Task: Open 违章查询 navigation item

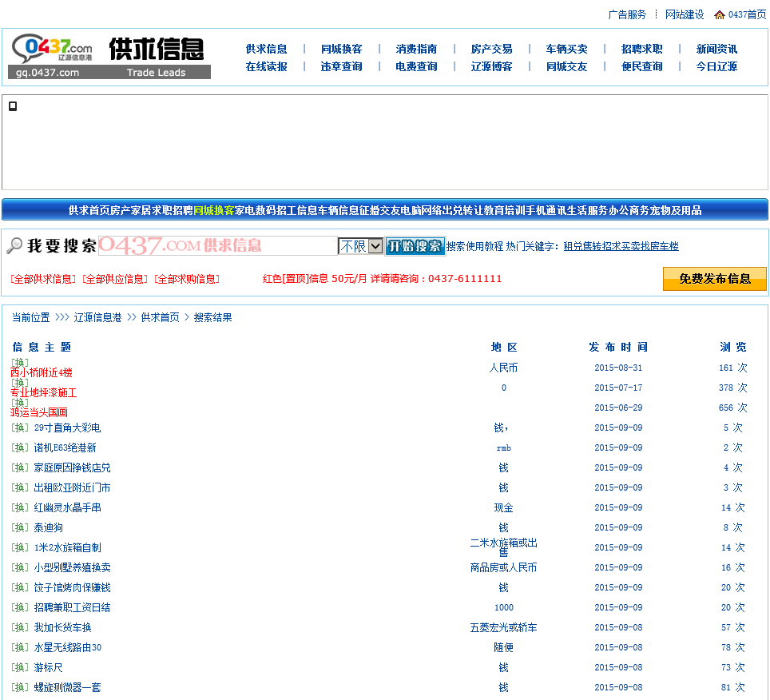Action: (341, 66)
